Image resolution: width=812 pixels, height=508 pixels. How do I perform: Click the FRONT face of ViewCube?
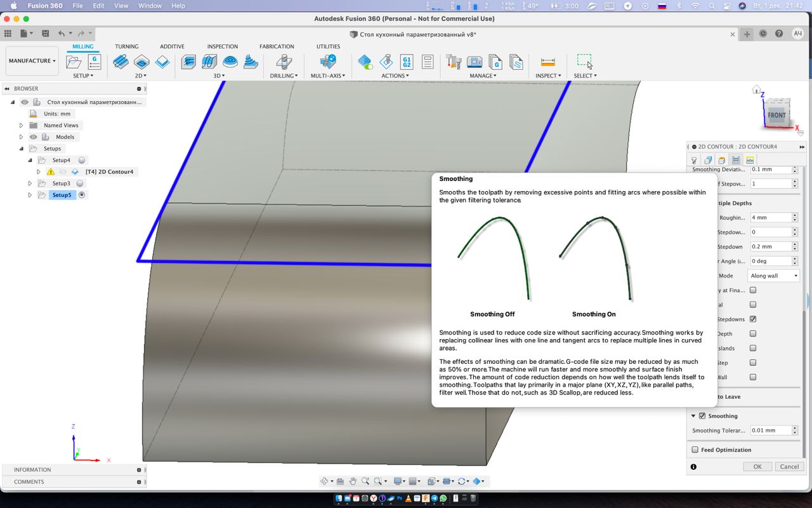point(776,116)
